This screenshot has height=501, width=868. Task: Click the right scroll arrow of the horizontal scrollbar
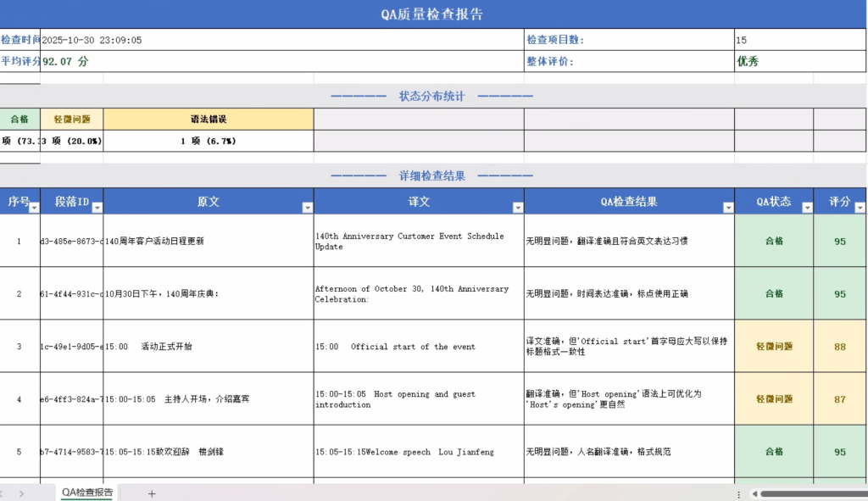pos(865,494)
